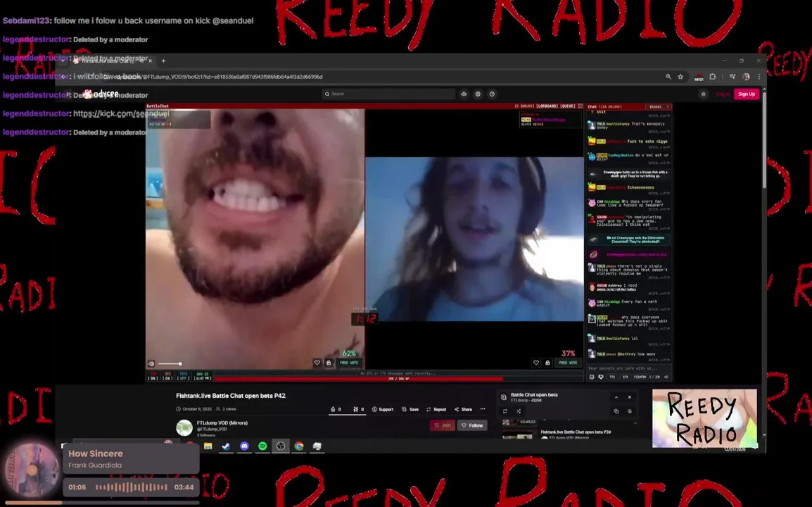Click the Odysee search field
This screenshot has width=812, height=507.
pos(388,94)
